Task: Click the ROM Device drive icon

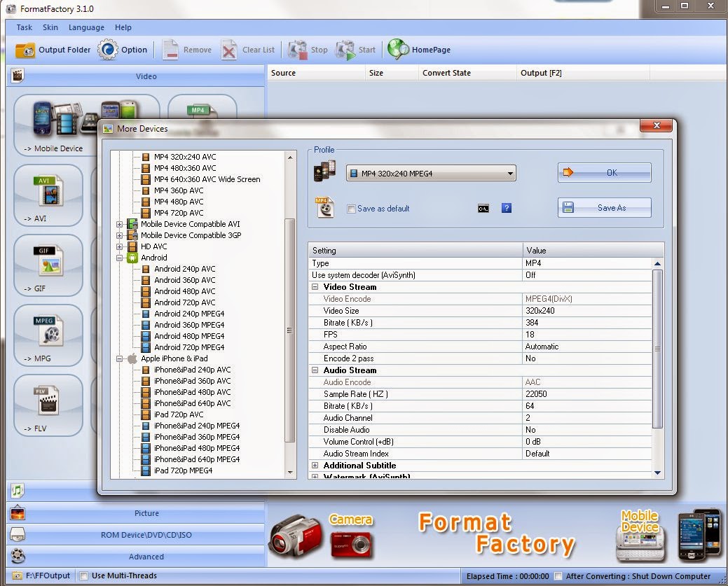Action: 18,534
